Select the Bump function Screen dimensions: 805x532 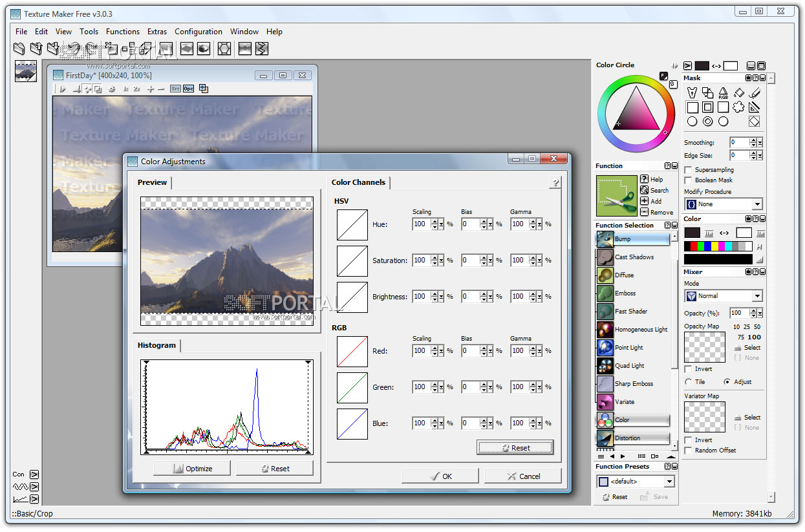pos(632,239)
